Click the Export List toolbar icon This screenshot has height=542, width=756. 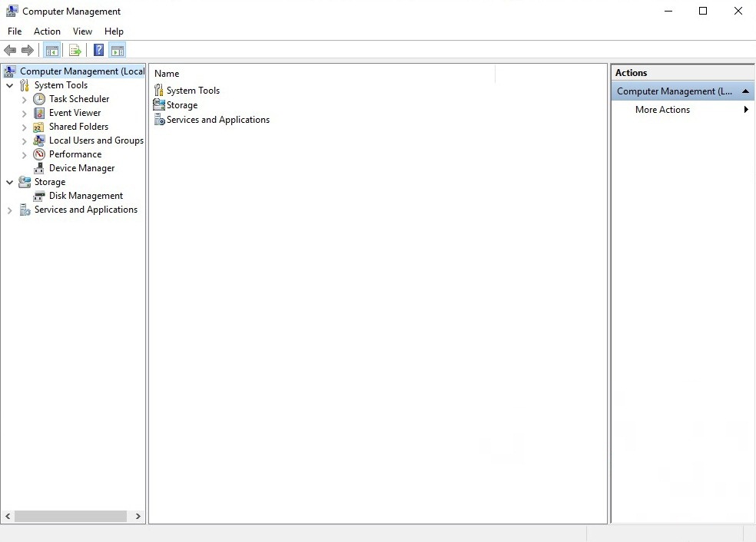(x=75, y=51)
